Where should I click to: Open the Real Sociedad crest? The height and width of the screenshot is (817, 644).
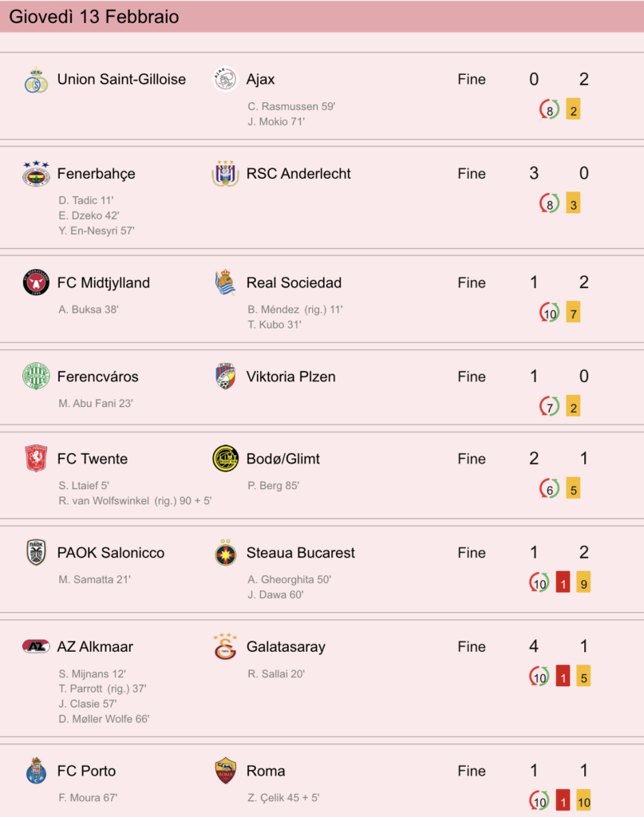coord(225,282)
